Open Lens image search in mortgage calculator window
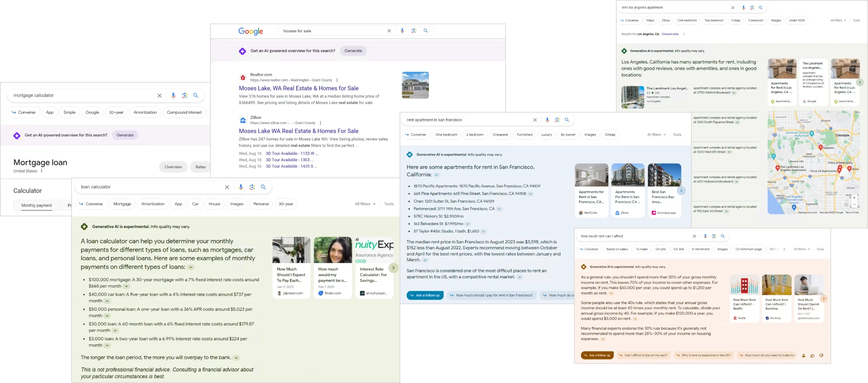The height and width of the screenshot is (383, 868). (184, 96)
